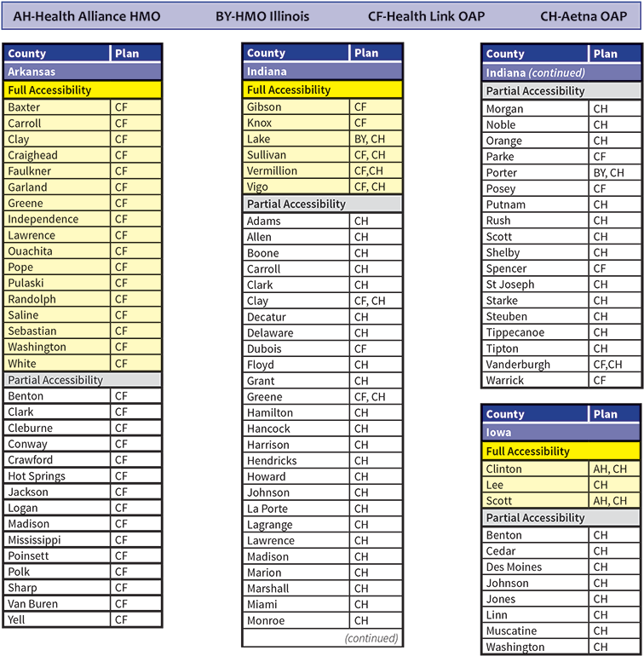Select the Iowa state header row
Viewport: 644px width, 656px height.
pos(561,432)
